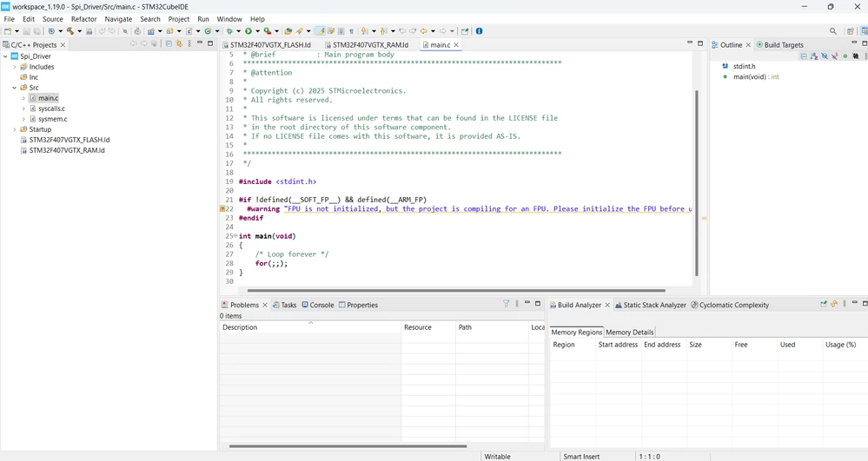Minimize the Problems panel

[527, 303]
